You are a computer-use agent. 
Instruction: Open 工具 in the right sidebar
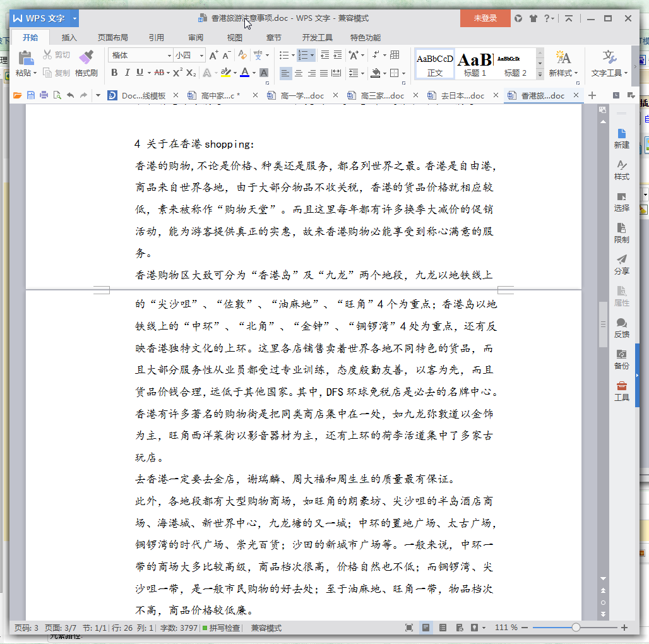click(621, 391)
